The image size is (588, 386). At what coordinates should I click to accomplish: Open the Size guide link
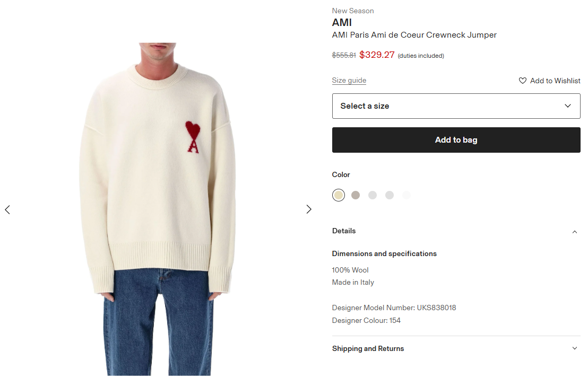pos(349,81)
